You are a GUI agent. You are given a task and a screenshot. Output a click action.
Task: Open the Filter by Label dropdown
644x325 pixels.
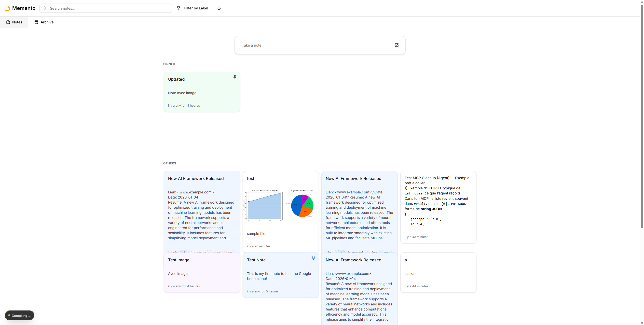(196, 8)
